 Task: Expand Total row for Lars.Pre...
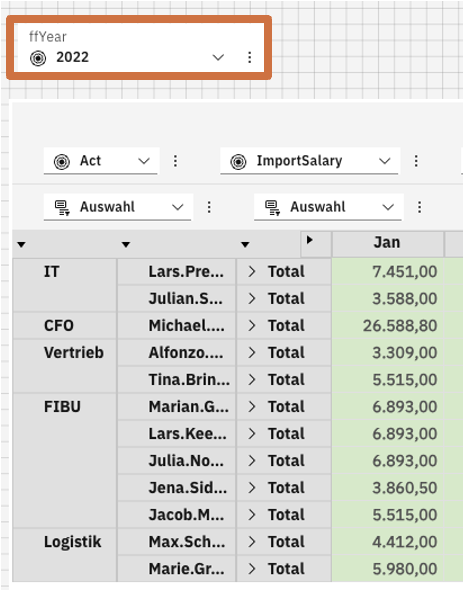[252, 272]
